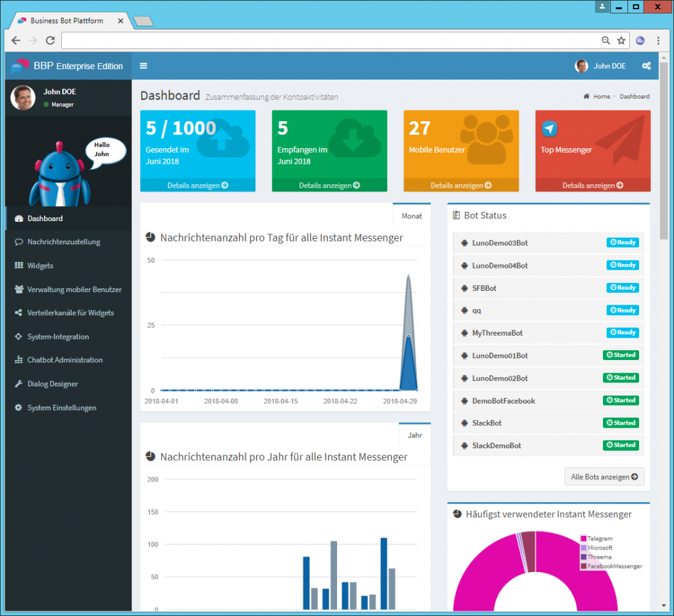This screenshot has width=674, height=616.
Task: Click the browser back arrow
Action: tap(16, 40)
